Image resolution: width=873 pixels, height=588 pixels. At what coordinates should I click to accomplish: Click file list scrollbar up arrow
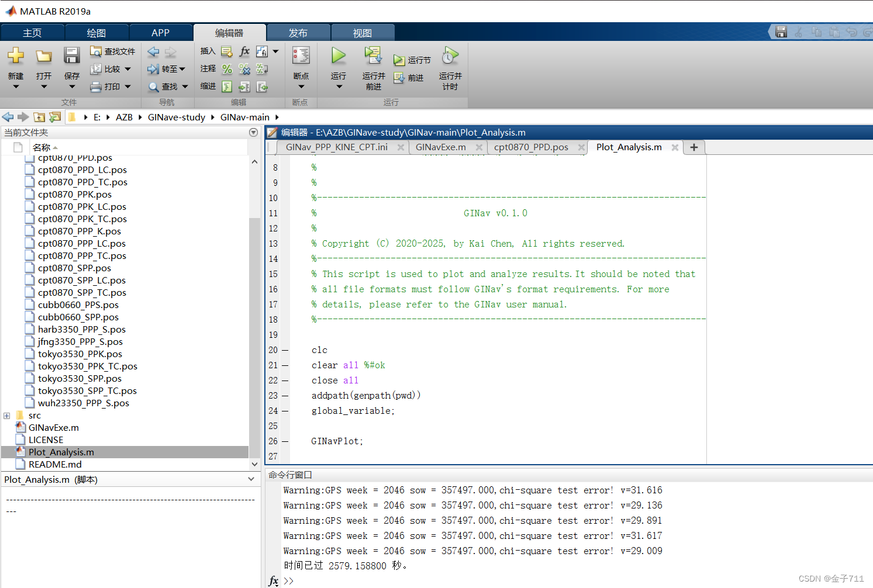click(x=254, y=162)
